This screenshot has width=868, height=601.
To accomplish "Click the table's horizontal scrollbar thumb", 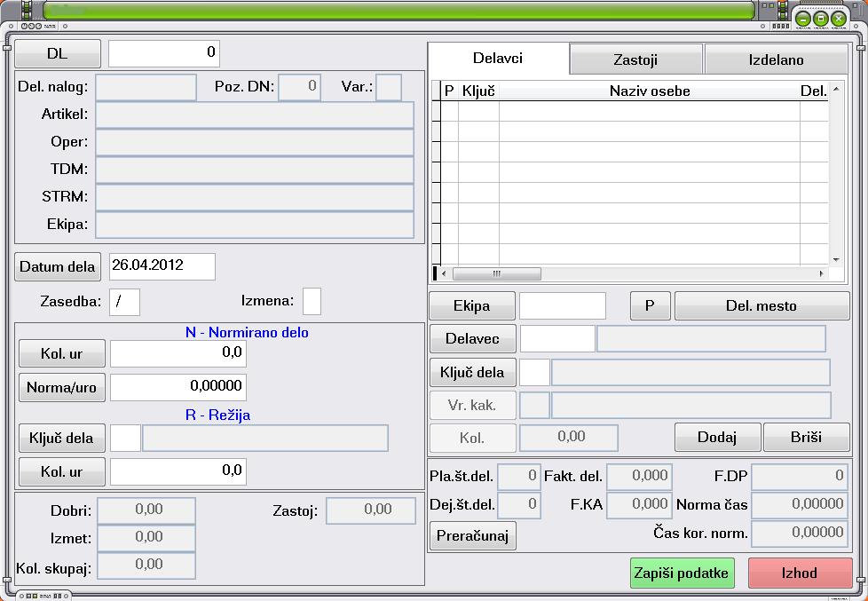I will tap(496, 273).
